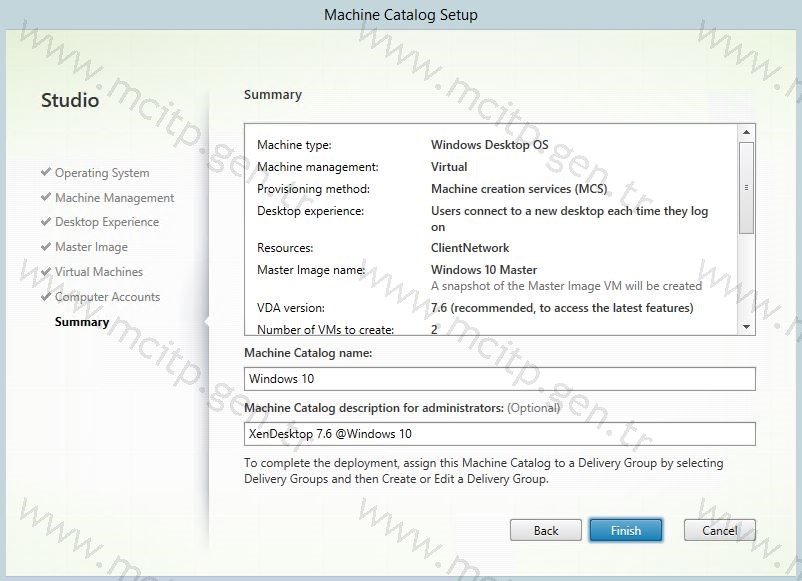
Task: Click the 'ClientNetwork' resources value
Action: pos(470,248)
